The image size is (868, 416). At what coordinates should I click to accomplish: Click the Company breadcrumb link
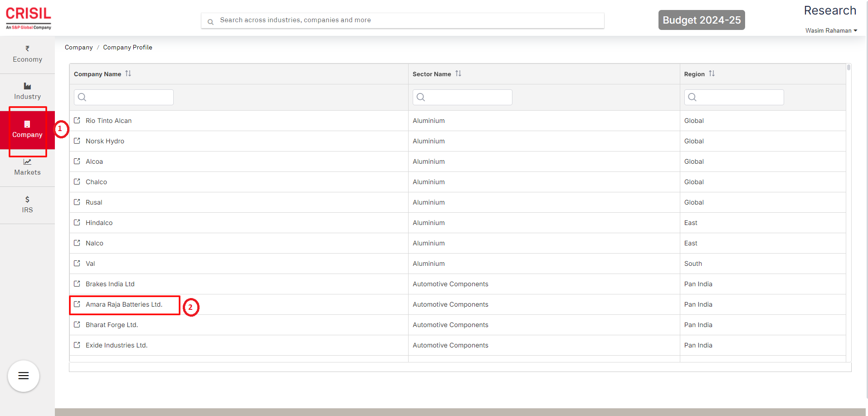coord(79,47)
